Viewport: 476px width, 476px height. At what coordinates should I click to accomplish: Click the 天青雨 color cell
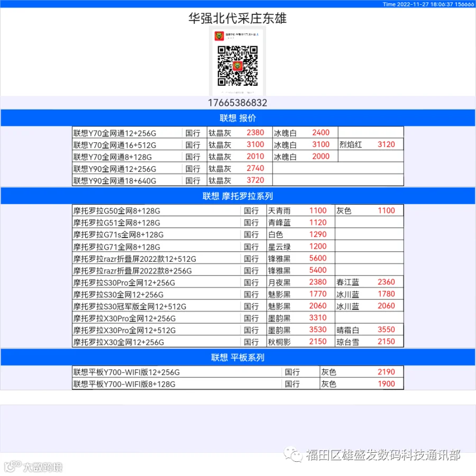tap(279, 210)
